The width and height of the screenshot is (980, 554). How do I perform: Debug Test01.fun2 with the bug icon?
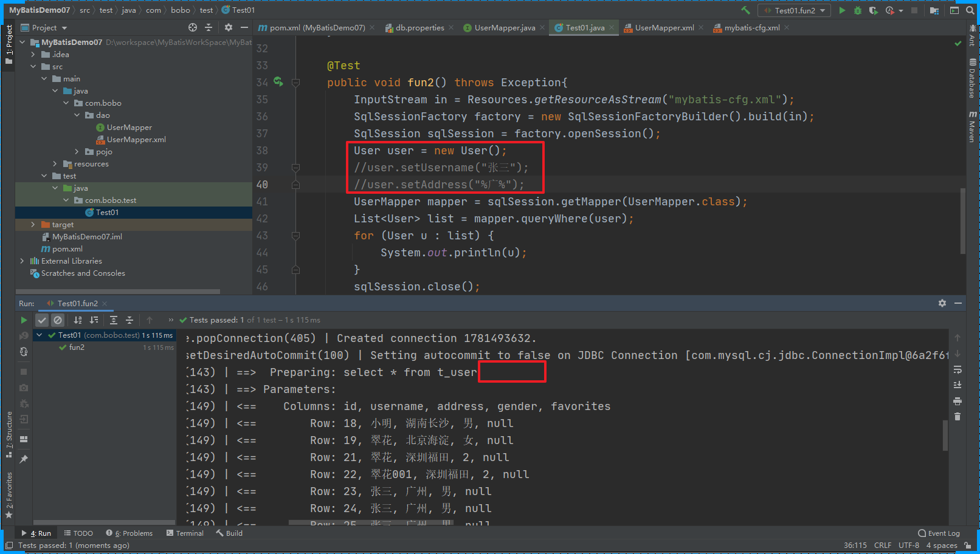tap(858, 10)
